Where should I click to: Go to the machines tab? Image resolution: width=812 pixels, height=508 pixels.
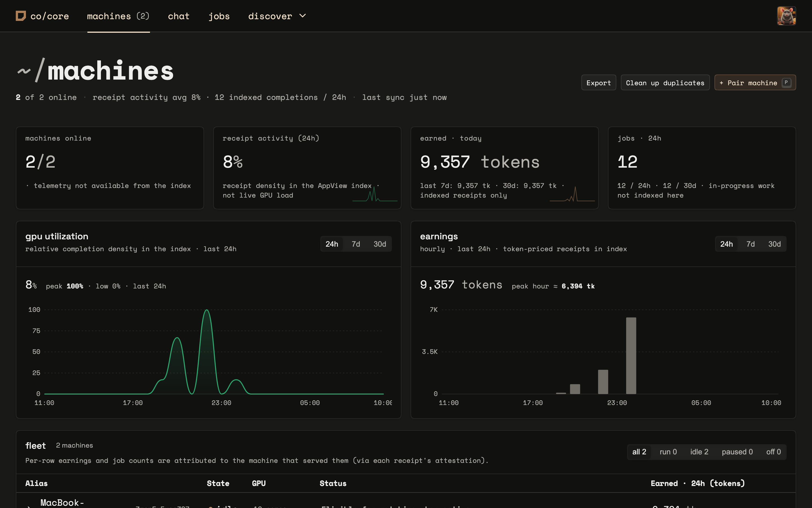click(x=118, y=16)
